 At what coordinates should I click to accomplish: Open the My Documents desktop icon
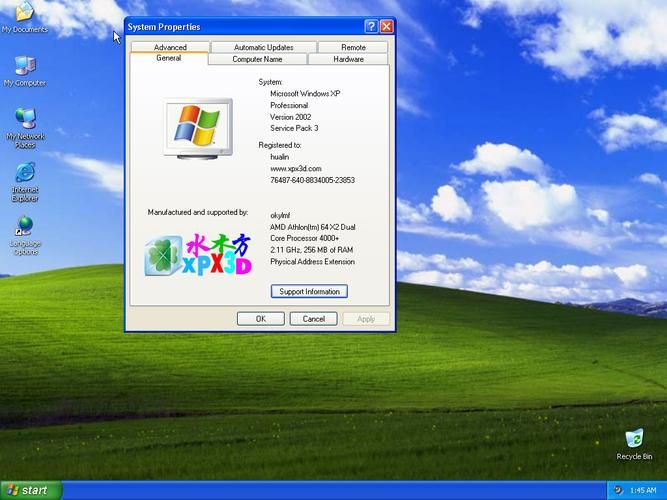click(x=24, y=13)
